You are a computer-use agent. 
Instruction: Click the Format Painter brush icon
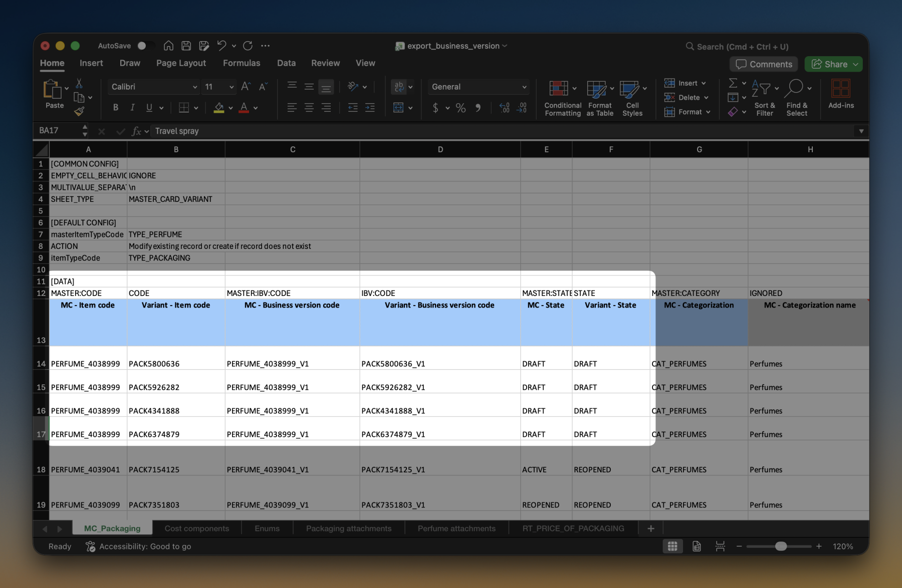click(x=79, y=111)
